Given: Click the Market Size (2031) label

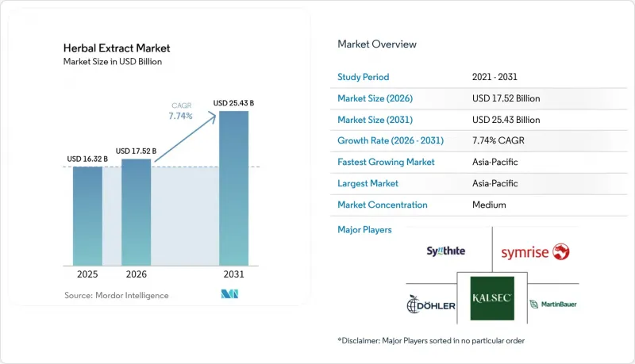Looking at the screenshot, I should pos(375,120).
